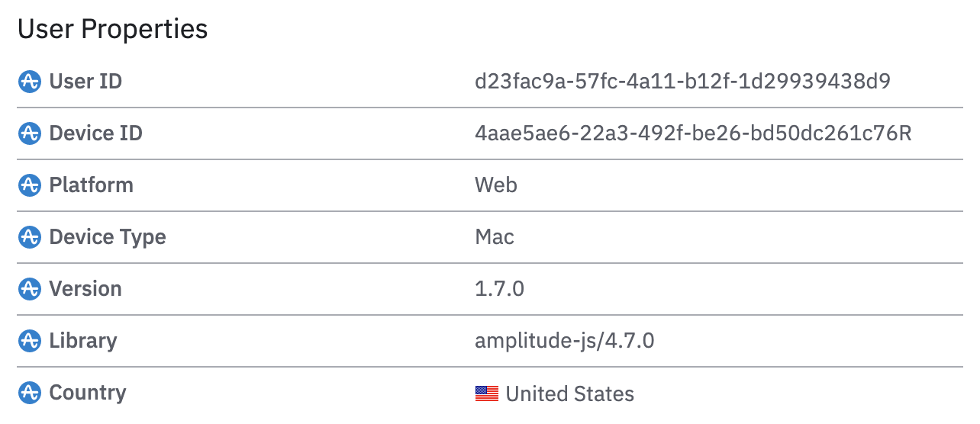
Task: Click the Version value 1.7.0
Action: (499, 289)
